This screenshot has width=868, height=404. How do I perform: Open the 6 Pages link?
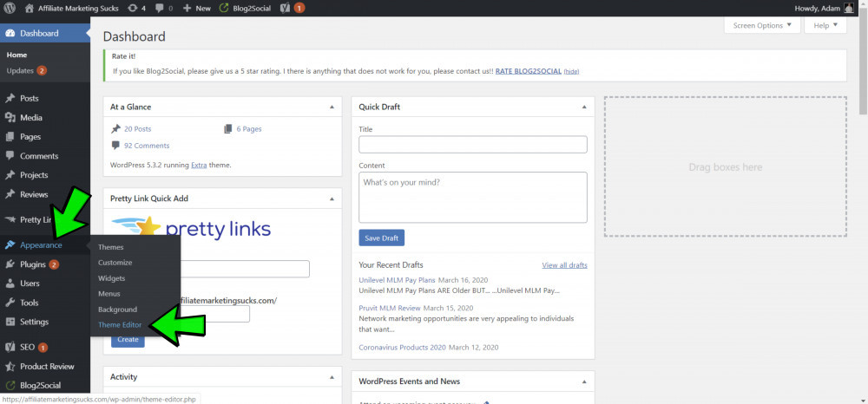coord(249,129)
